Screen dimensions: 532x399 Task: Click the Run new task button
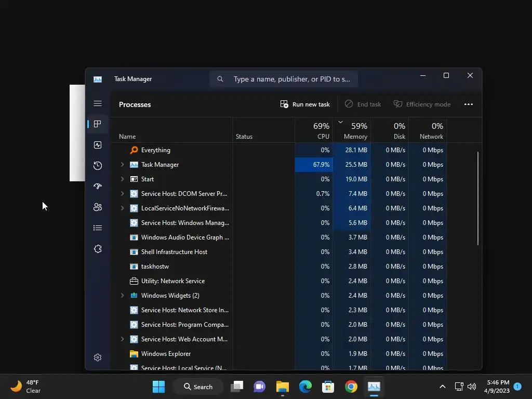tap(304, 104)
